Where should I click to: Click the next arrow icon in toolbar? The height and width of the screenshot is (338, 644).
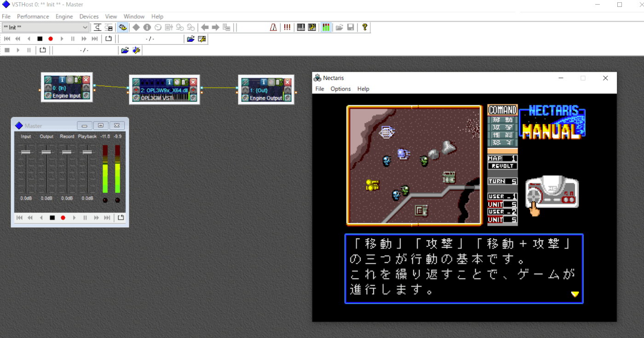click(215, 27)
